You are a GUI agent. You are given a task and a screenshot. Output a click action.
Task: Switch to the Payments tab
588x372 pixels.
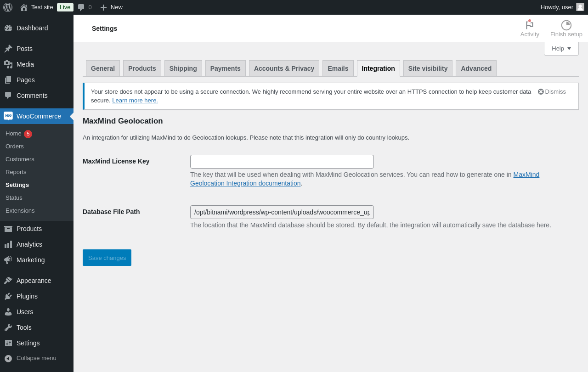point(225,68)
